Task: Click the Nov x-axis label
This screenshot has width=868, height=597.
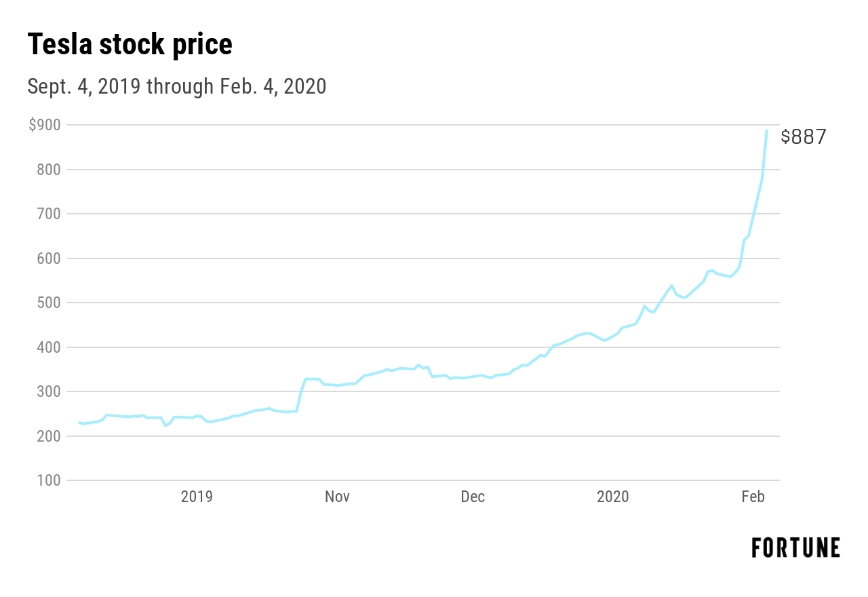Action: [x=337, y=497]
